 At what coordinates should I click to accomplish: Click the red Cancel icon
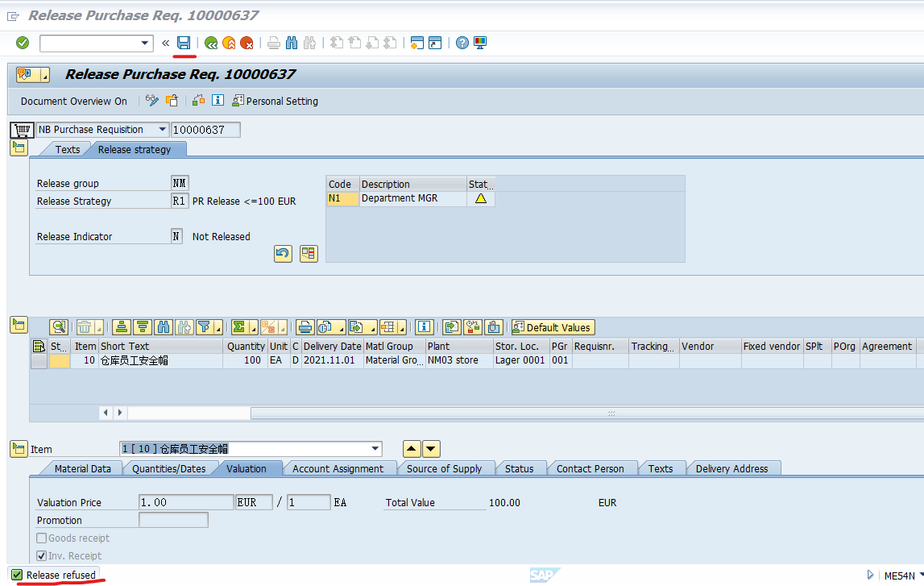tap(247, 43)
